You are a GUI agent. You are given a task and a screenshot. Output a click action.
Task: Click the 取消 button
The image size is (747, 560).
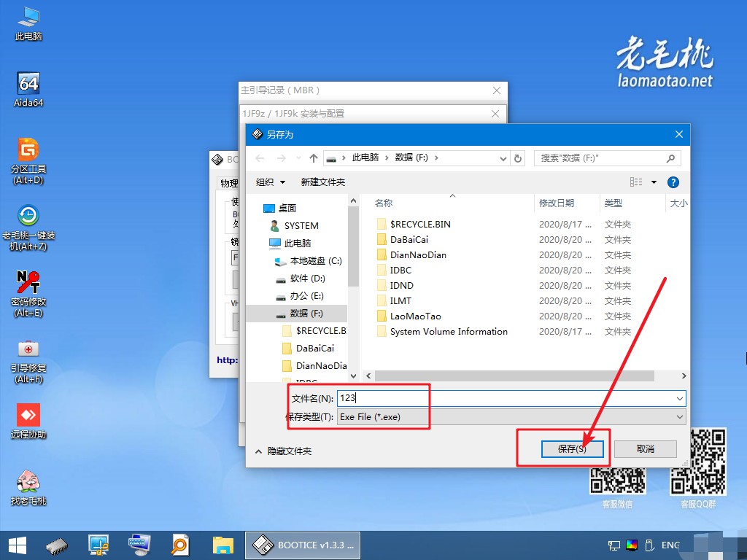[646, 449]
